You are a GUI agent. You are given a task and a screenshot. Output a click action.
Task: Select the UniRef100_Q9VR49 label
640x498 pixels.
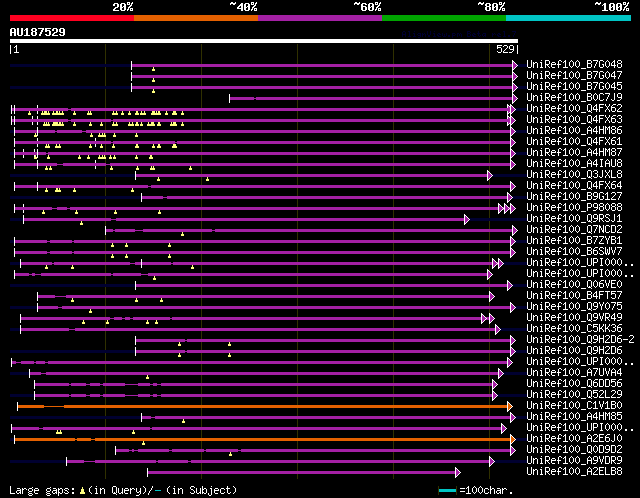574,318
